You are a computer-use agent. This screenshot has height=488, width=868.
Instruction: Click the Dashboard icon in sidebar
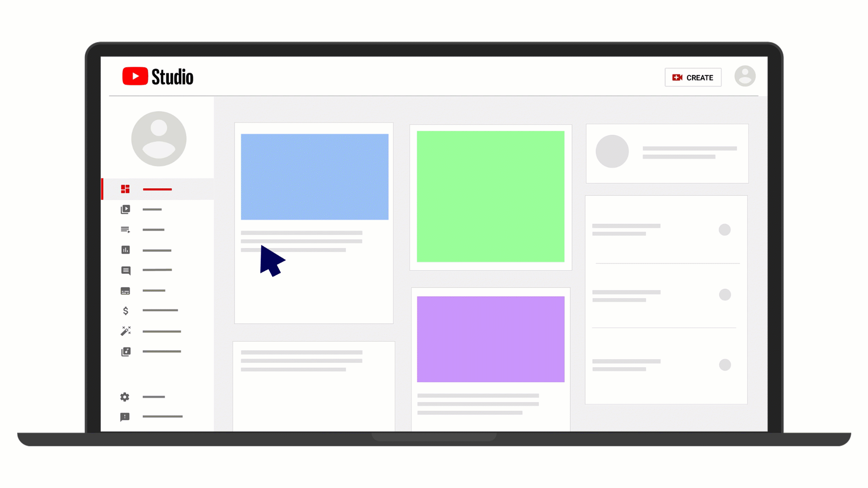click(x=125, y=189)
